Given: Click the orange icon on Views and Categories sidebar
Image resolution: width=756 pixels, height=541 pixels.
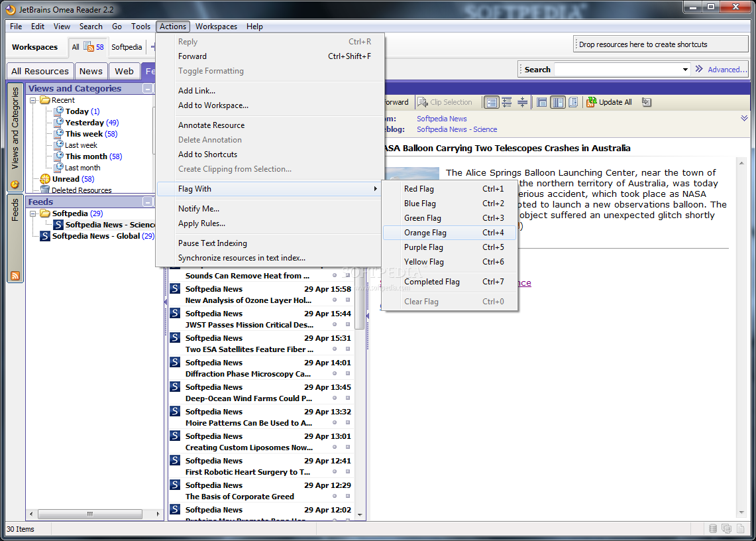Looking at the screenshot, I should 15,184.
